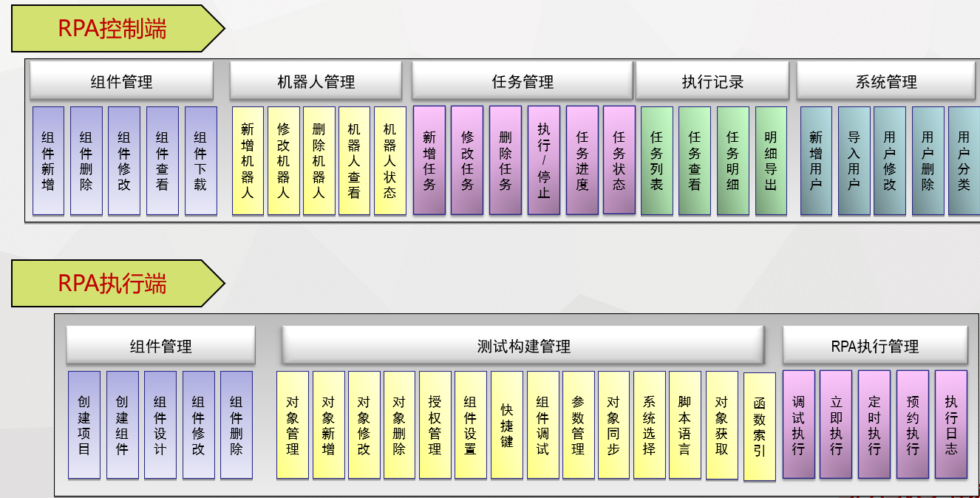This screenshot has width=980, height=498.
Task: Select the 用户删除 box
Action: coord(928,161)
